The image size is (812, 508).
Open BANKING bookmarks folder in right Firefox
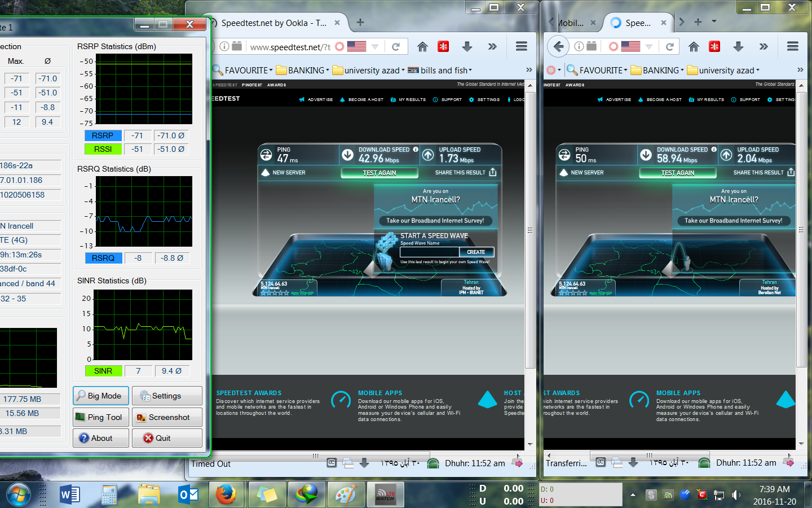coord(657,71)
